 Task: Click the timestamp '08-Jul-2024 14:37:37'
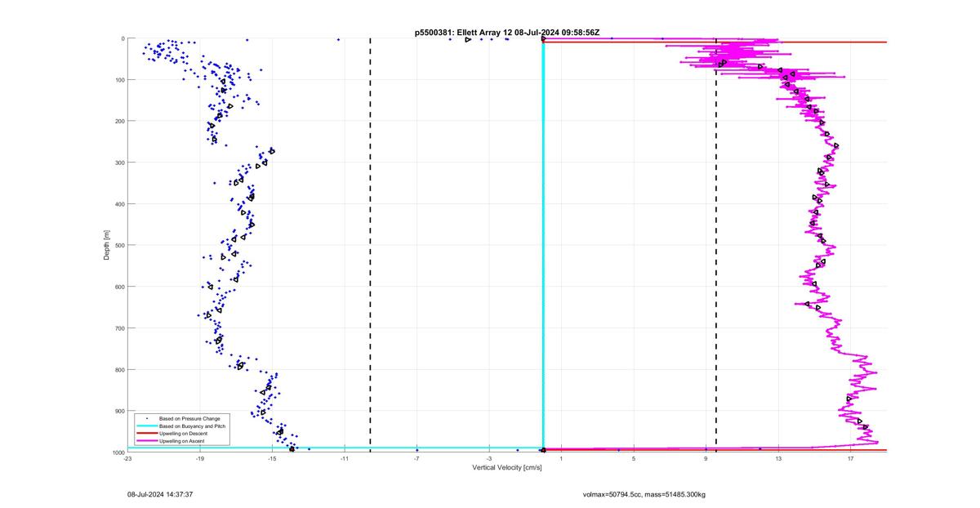click(x=160, y=494)
